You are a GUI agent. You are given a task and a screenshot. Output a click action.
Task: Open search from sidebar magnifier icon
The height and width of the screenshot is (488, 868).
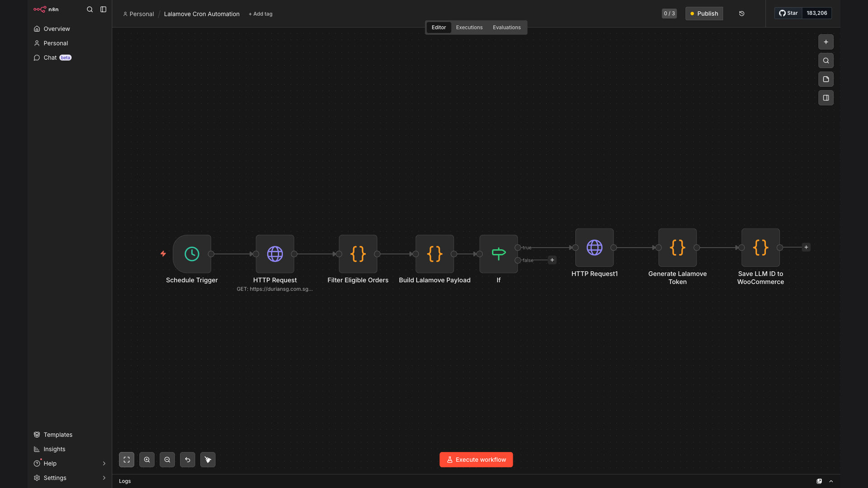pyautogui.click(x=90, y=9)
